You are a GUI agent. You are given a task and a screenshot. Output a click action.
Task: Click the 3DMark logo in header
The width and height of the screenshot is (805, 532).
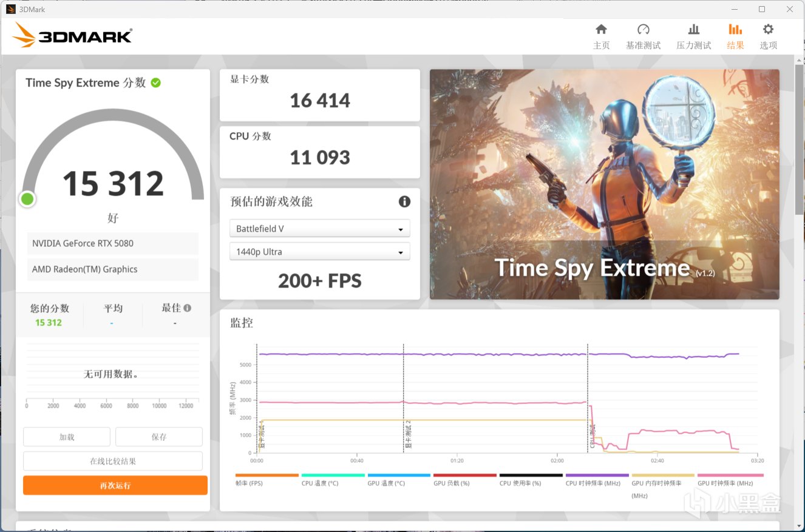coord(72,35)
